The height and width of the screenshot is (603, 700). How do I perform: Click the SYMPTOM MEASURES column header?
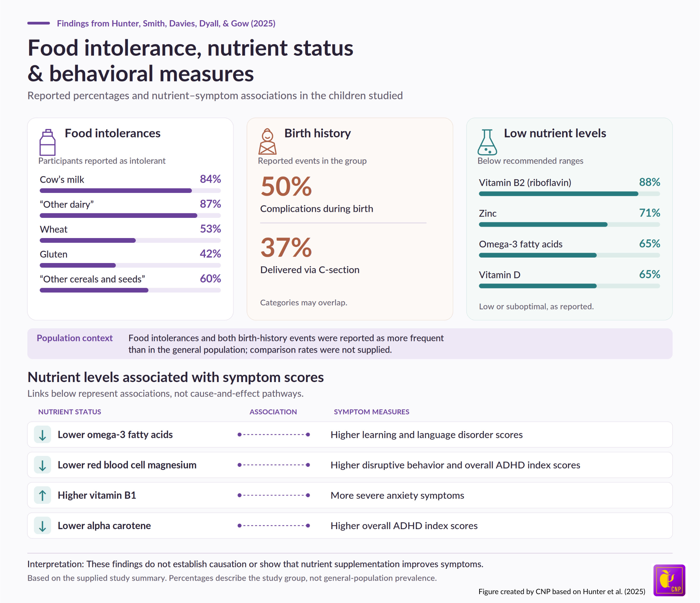[x=372, y=412]
